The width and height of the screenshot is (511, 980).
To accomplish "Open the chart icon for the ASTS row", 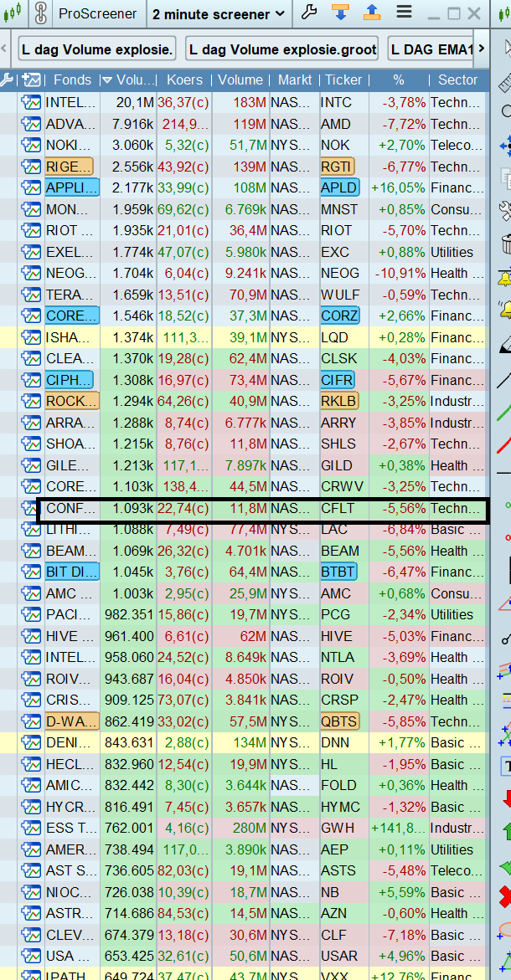I will [x=31, y=870].
